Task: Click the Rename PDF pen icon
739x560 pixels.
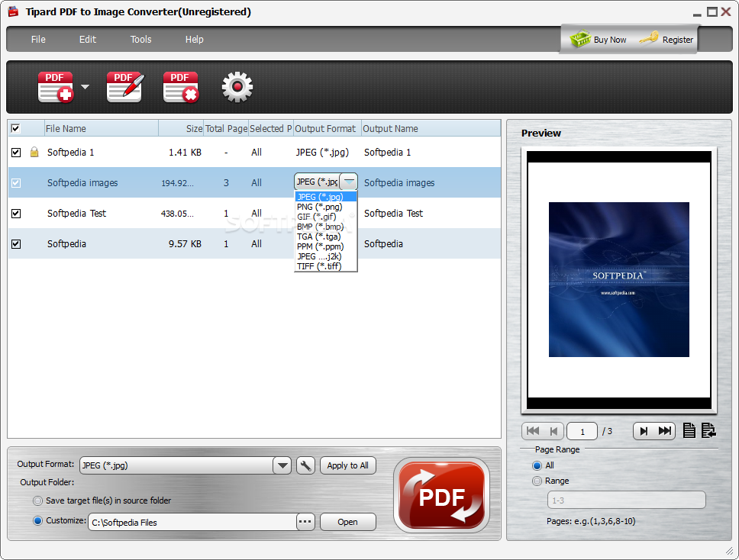Action: point(125,87)
